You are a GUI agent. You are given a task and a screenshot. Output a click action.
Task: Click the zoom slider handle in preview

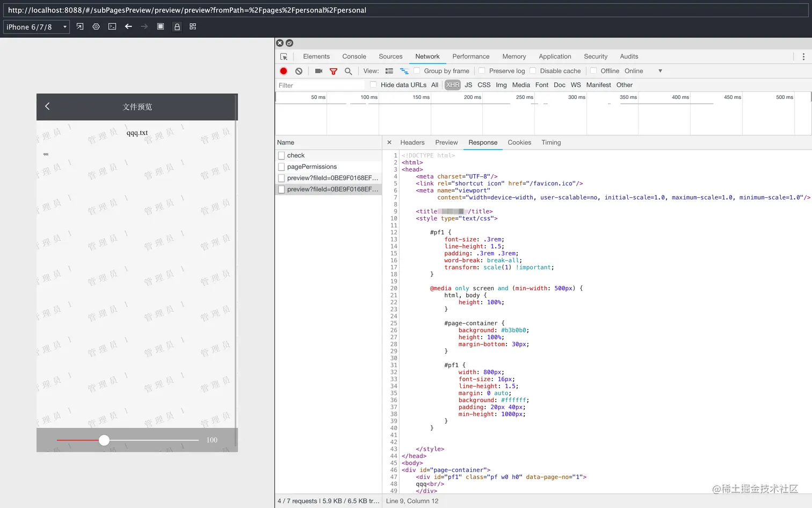click(104, 440)
